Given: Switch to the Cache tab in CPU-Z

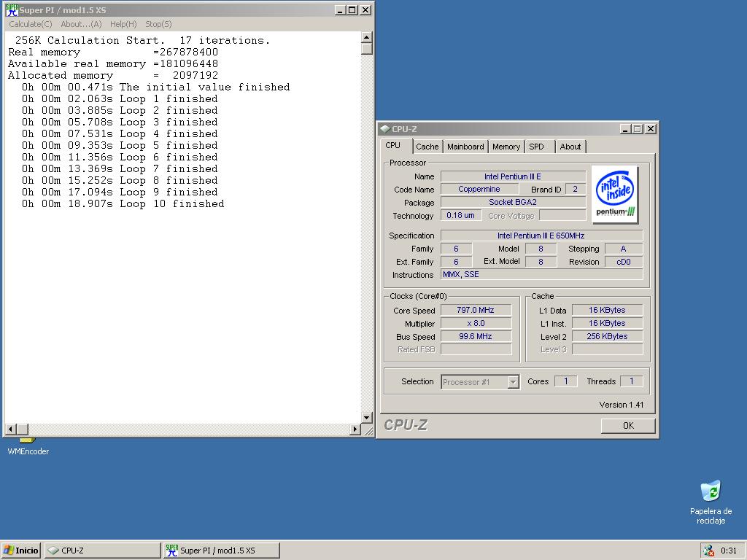Looking at the screenshot, I should tap(427, 147).
